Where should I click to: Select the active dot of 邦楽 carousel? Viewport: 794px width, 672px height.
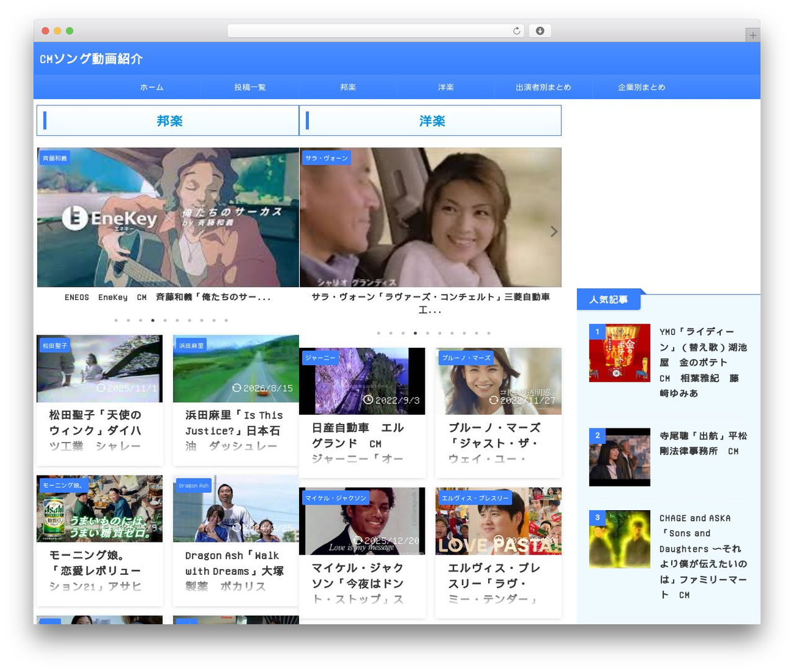pos(153,321)
